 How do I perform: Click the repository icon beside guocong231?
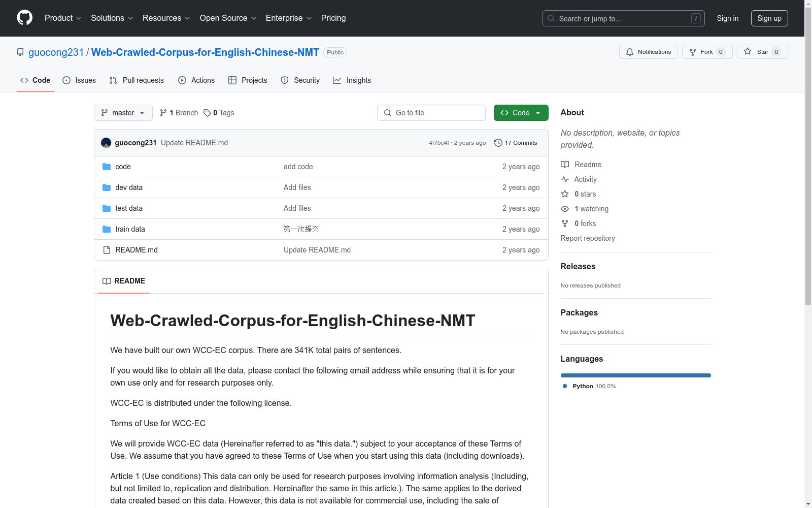coord(20,52)
